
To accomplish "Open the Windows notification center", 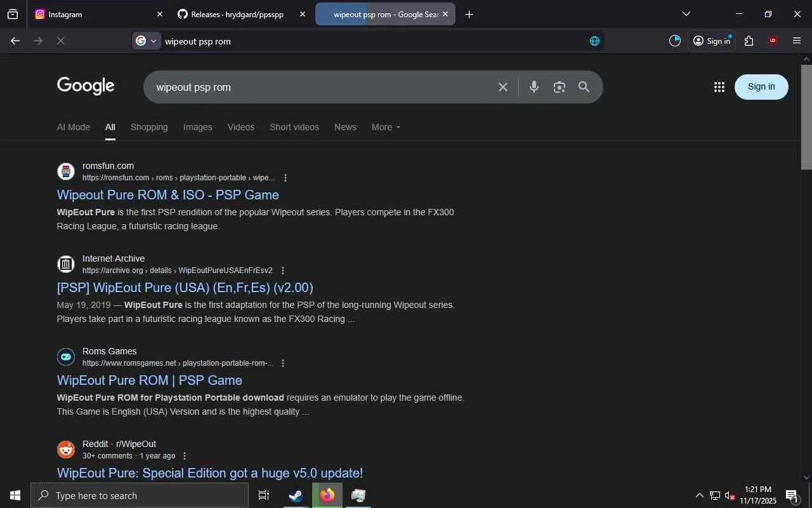I will [792, 495].
